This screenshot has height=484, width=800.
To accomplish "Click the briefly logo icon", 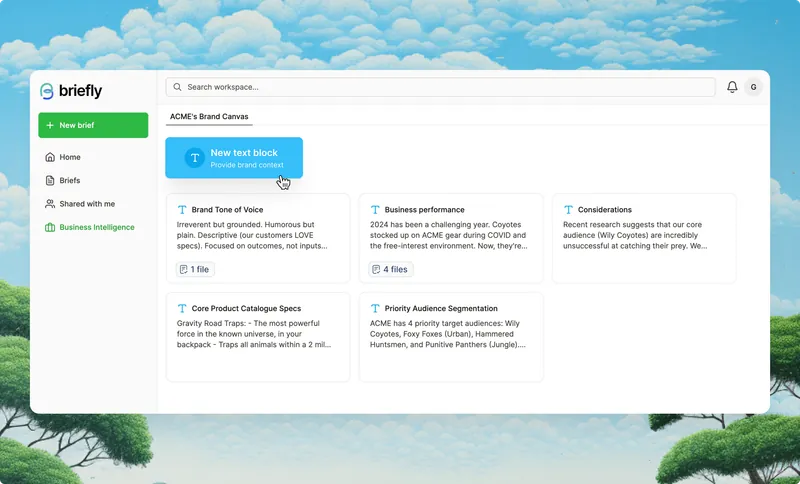I will click(x=47, y=91).
